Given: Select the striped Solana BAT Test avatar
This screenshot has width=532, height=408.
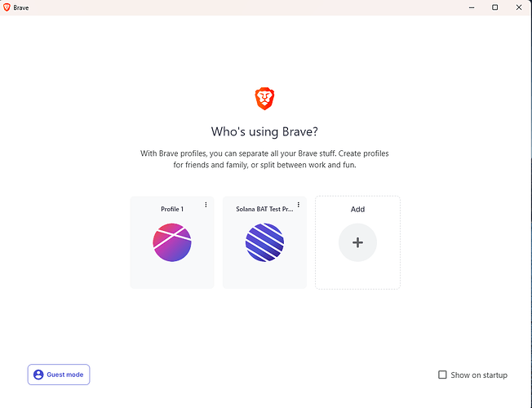Looking at the screenshot, I should point(264,242).
